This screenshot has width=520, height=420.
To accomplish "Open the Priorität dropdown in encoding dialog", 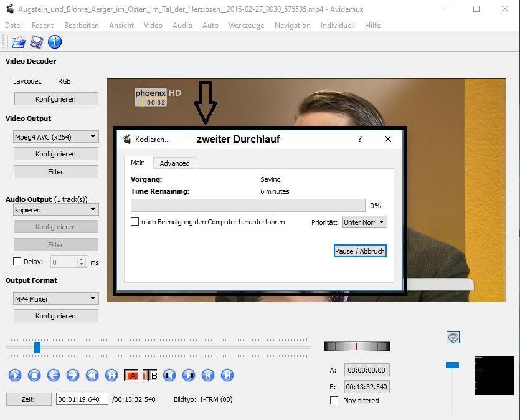I will (364, 222).
